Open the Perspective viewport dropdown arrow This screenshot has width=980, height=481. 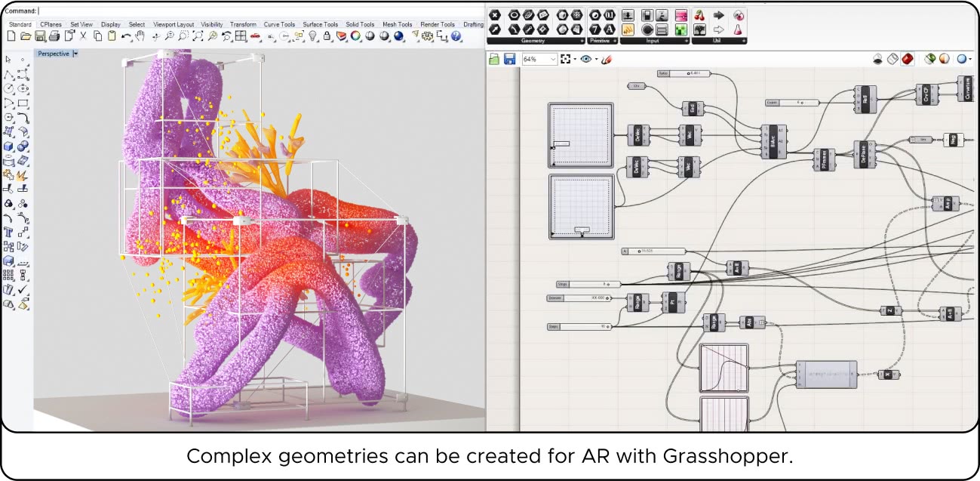[x=75, y=54]
